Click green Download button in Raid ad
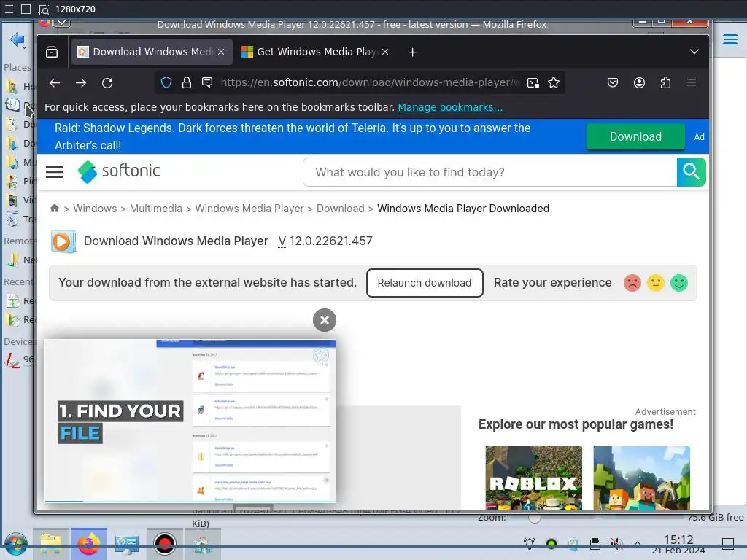 point(635,136)
